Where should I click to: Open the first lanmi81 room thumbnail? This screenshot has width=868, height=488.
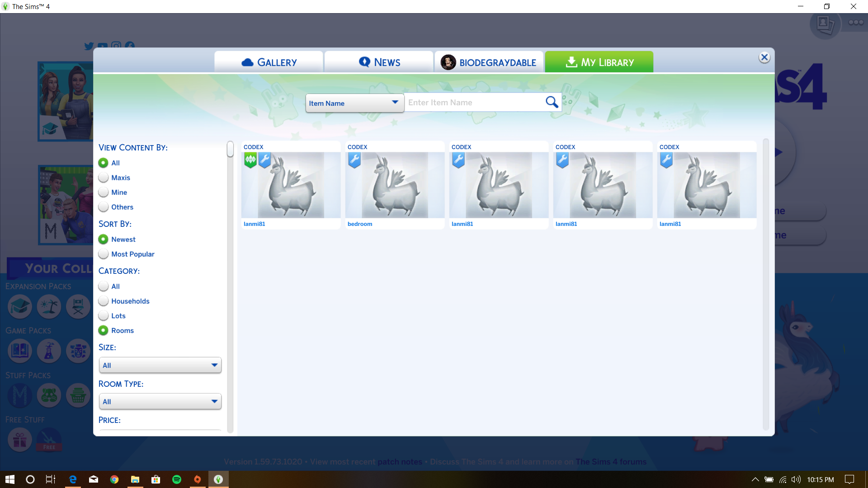coord(291,185)
